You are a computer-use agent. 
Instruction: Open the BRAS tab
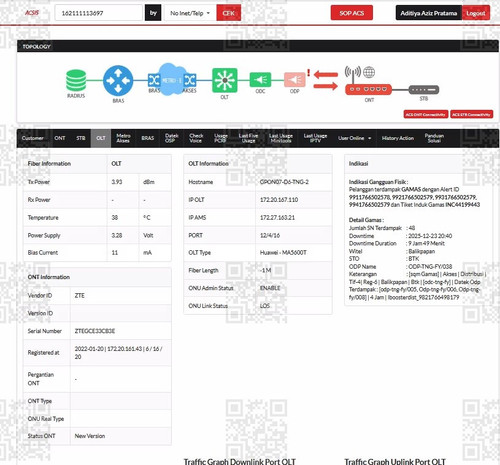point(148,138)
